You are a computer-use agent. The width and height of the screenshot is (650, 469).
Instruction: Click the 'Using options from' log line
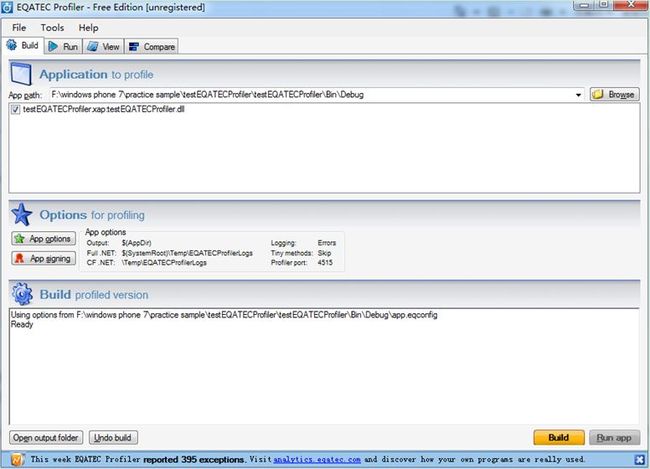224,315
